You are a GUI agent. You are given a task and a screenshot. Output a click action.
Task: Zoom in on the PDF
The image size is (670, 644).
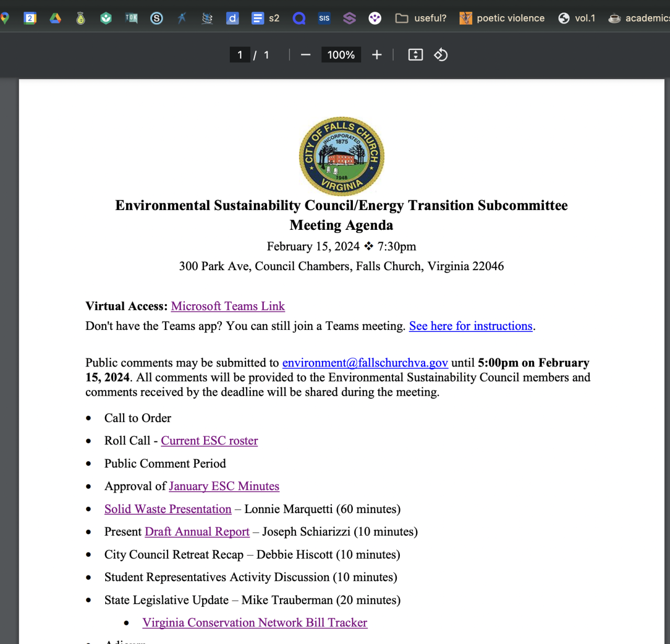377,55
